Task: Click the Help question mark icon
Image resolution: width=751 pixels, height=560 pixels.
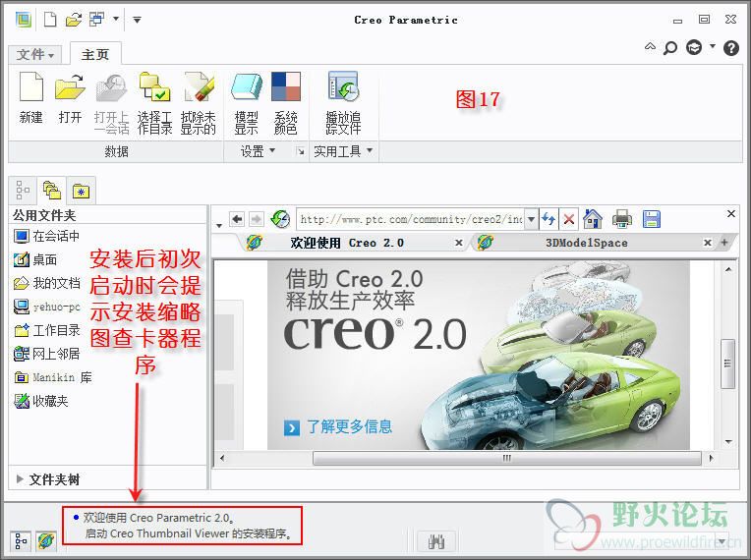Action: [x=731, y=48]
